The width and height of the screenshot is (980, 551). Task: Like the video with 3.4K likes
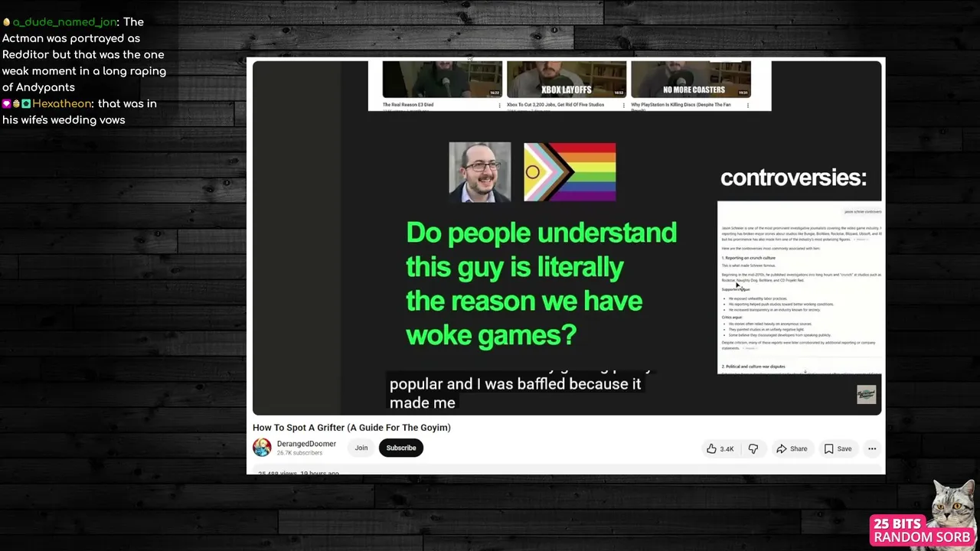[x=720, y=448]
